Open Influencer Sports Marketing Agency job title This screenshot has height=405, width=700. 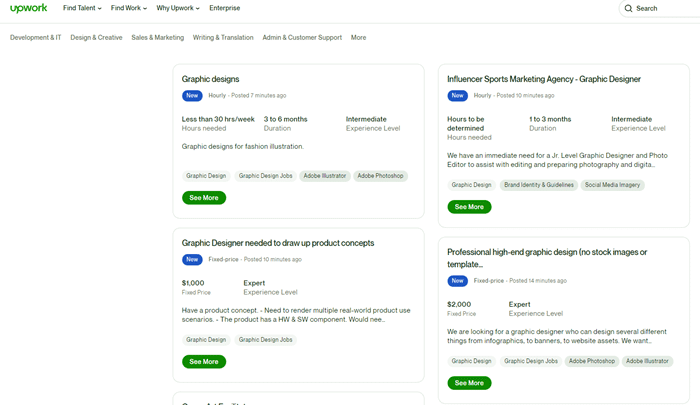[544, 79]
